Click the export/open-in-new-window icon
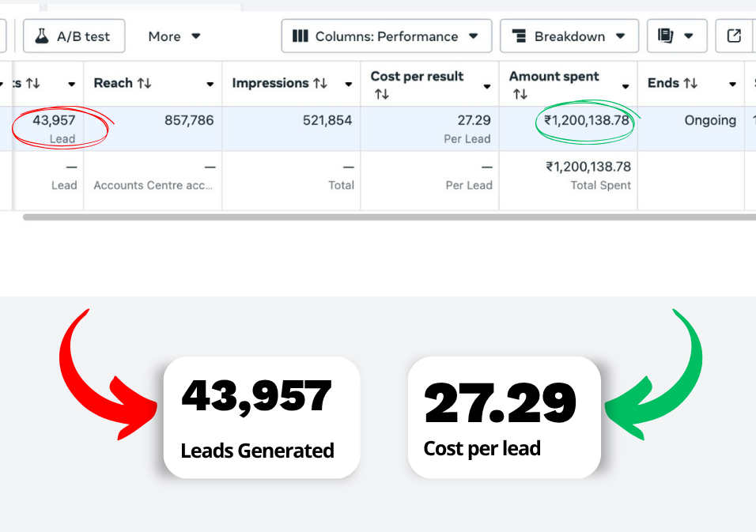This screenshot has width=756, height=532. (735, 36)
